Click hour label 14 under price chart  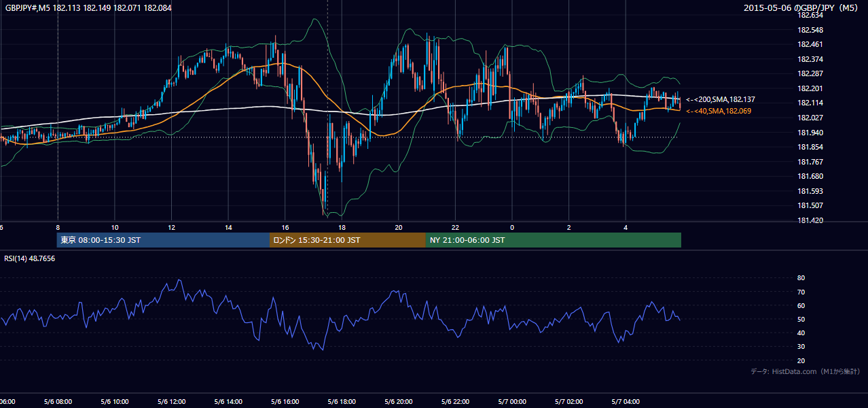coord(229,227)
